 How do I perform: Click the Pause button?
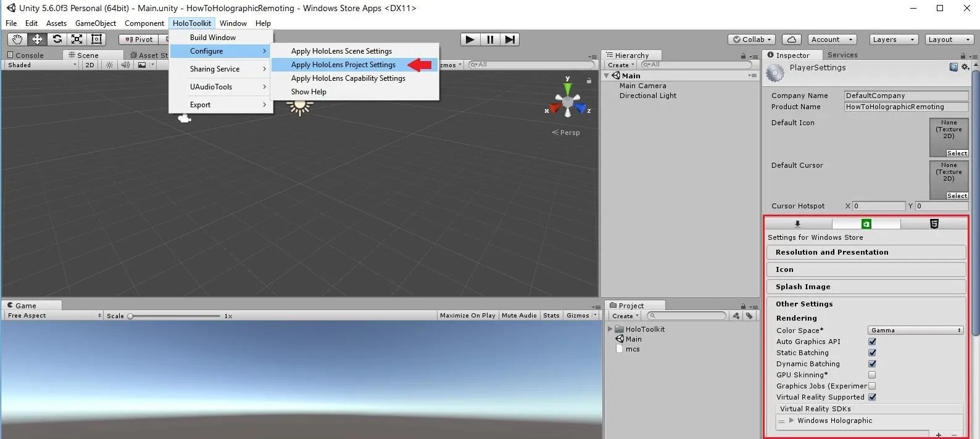[490, 39]
